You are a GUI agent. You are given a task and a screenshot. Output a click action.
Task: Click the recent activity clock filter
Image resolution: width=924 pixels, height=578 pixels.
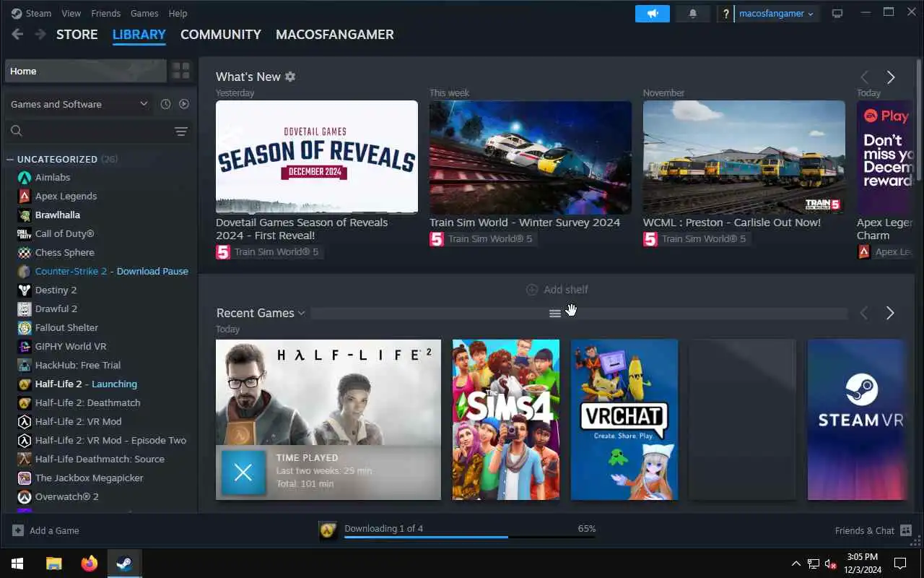pos(165,104)
